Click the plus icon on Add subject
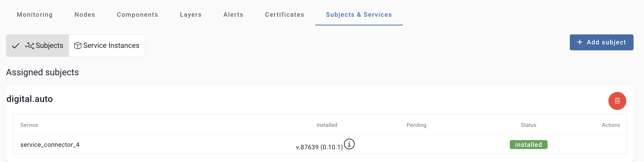 point(580,42)
